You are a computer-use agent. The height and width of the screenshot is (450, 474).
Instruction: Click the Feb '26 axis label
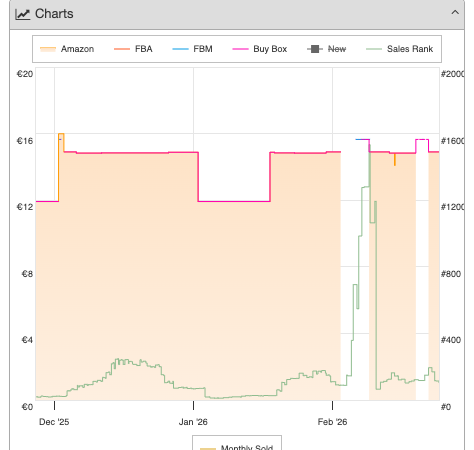pos(332,422)
